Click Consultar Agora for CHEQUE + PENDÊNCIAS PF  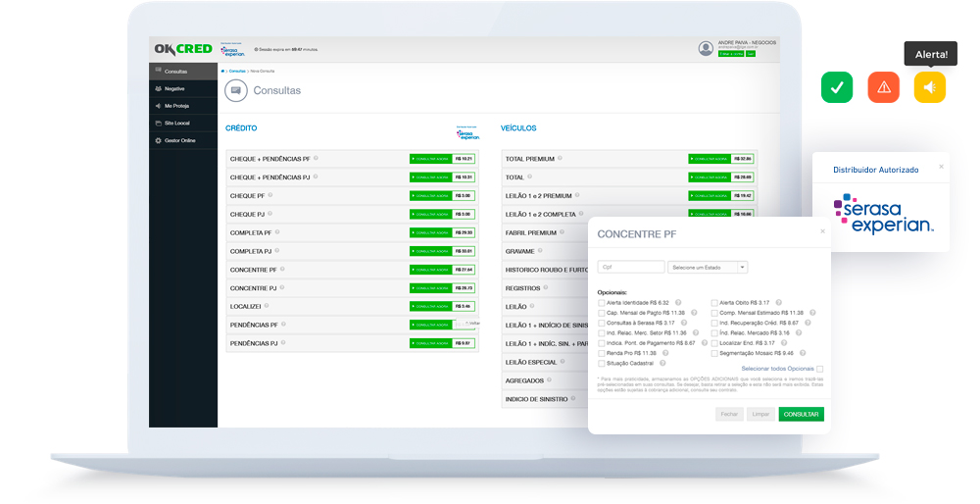[x=431, y=159]
